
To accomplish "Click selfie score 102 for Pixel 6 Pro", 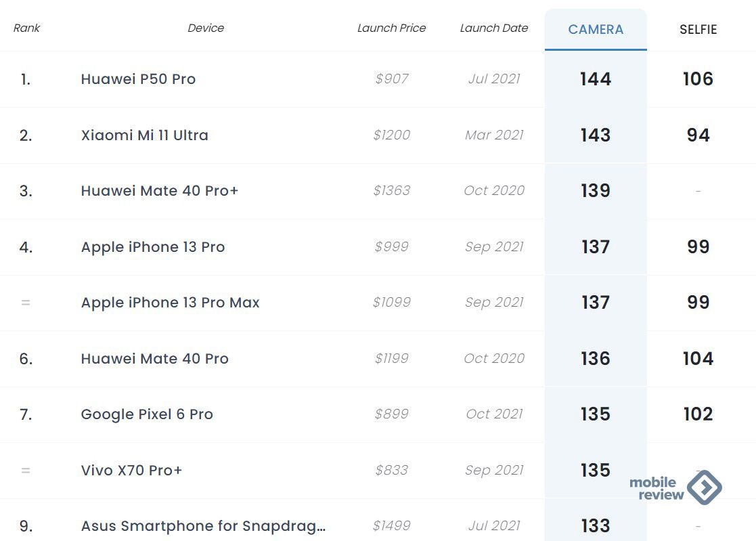I will coord(698,414).
